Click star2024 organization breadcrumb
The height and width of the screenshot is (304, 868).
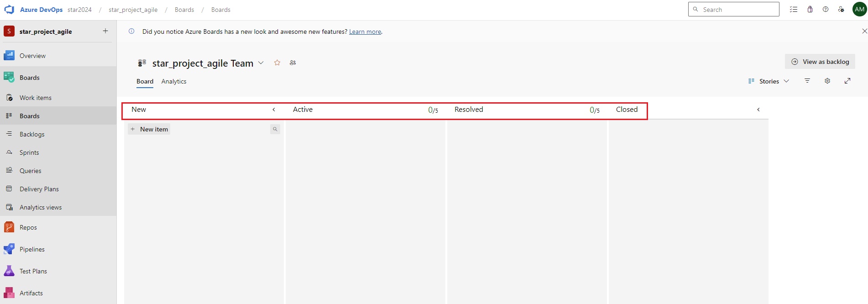click(x=79, y=10)
